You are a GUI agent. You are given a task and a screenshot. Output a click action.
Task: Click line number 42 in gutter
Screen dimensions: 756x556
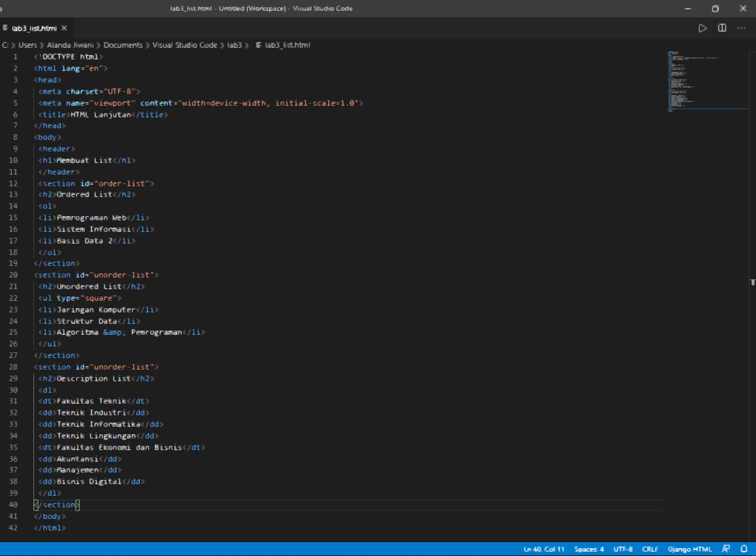[x=13, y=528]
